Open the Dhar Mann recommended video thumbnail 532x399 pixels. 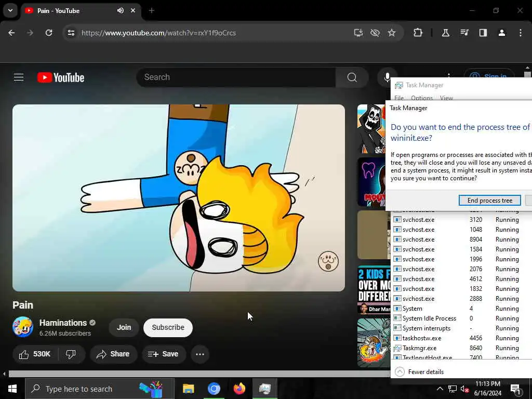pos(374,290)
